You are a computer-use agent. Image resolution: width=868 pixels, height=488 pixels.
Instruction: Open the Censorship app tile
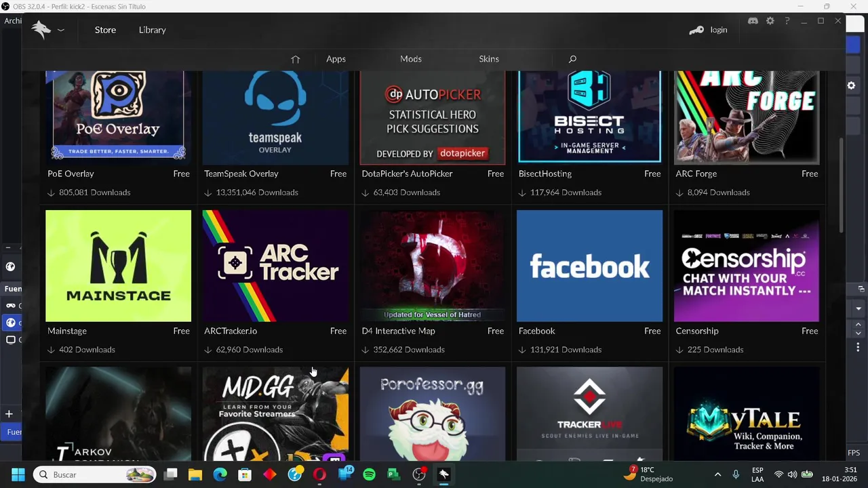point(747,266)
